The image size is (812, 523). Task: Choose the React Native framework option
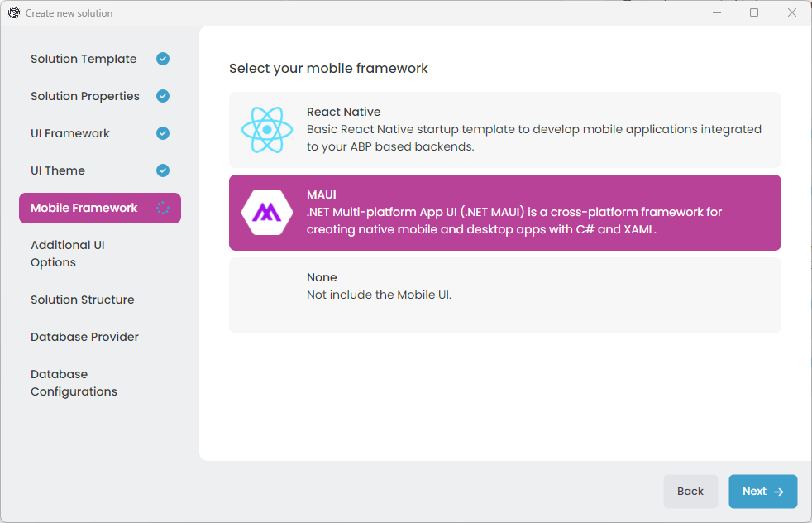505,130
